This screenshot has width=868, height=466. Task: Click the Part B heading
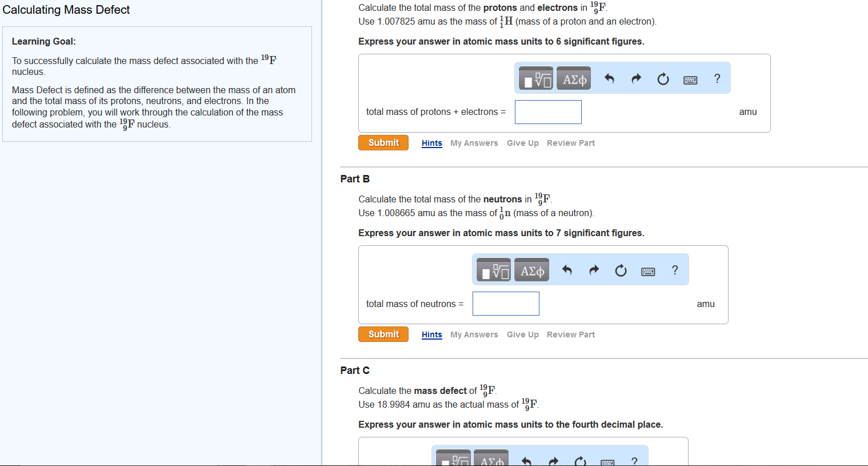click(355, 179)
